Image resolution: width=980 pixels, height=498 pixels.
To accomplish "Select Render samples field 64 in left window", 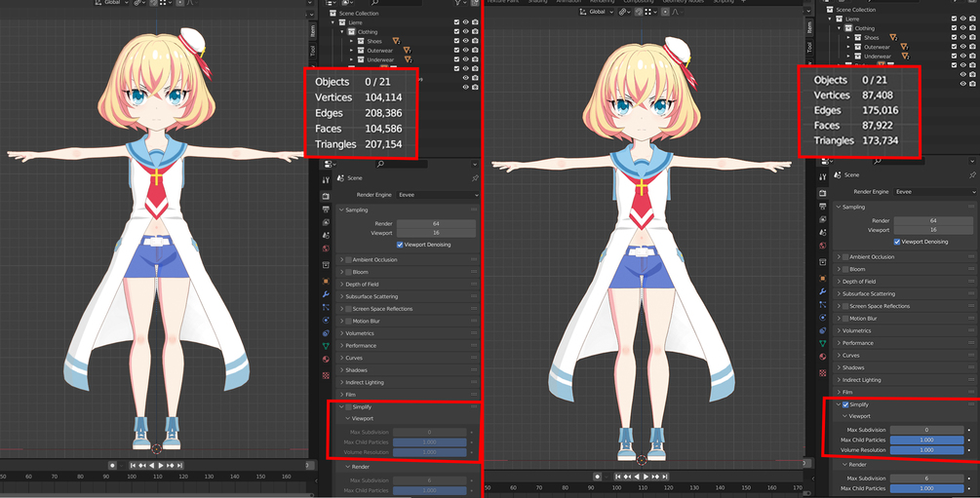I will pos(436,223).
